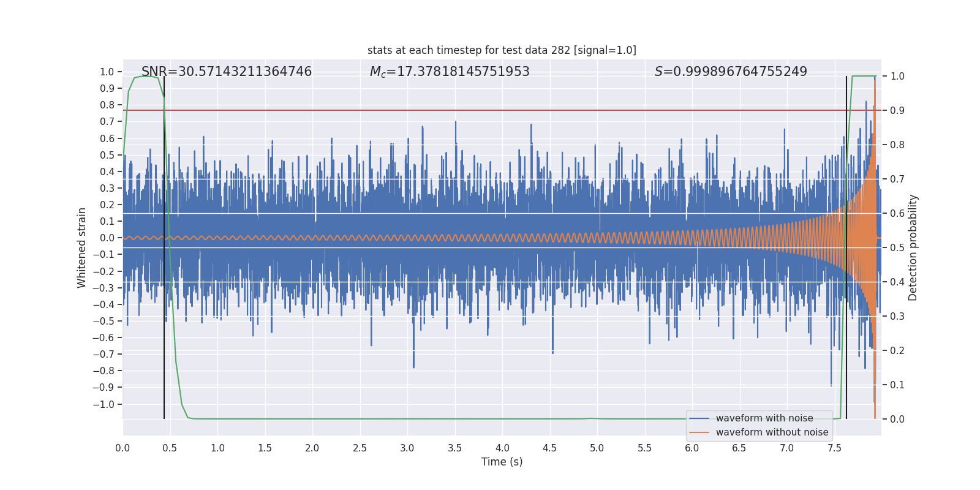Click the −0.3 tick on the Whitened strain axis
Image resolution: width=980 pixels, height=490 pixels.
[104, 288]
